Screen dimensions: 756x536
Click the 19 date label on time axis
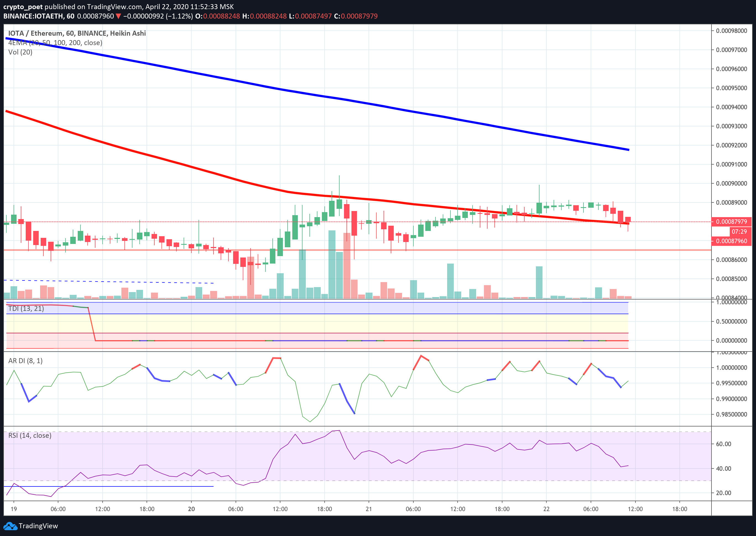14,509
